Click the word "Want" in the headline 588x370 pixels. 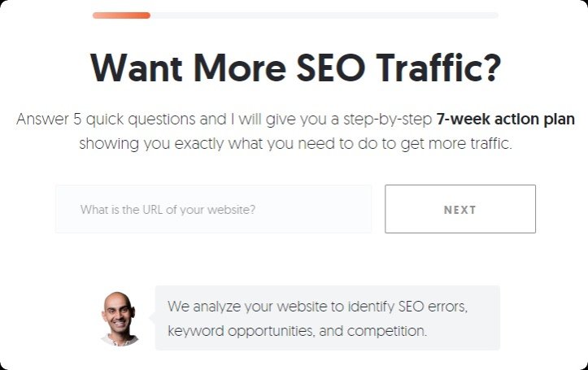[136, 67]
